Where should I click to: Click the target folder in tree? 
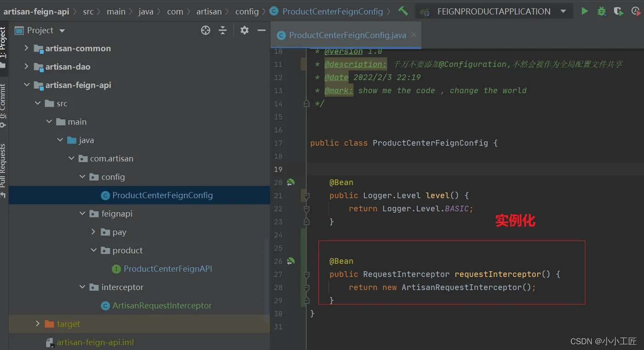(x=68, y=324)
